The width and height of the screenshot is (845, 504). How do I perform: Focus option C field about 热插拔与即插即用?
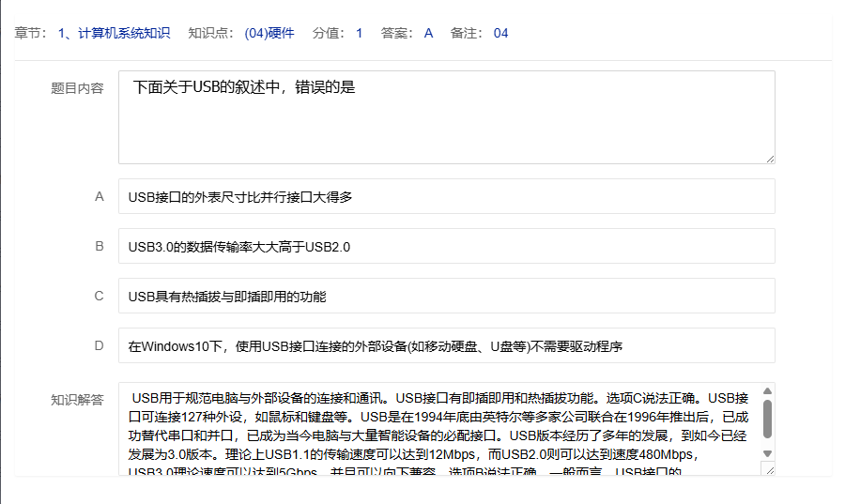(x=446, y=297)
